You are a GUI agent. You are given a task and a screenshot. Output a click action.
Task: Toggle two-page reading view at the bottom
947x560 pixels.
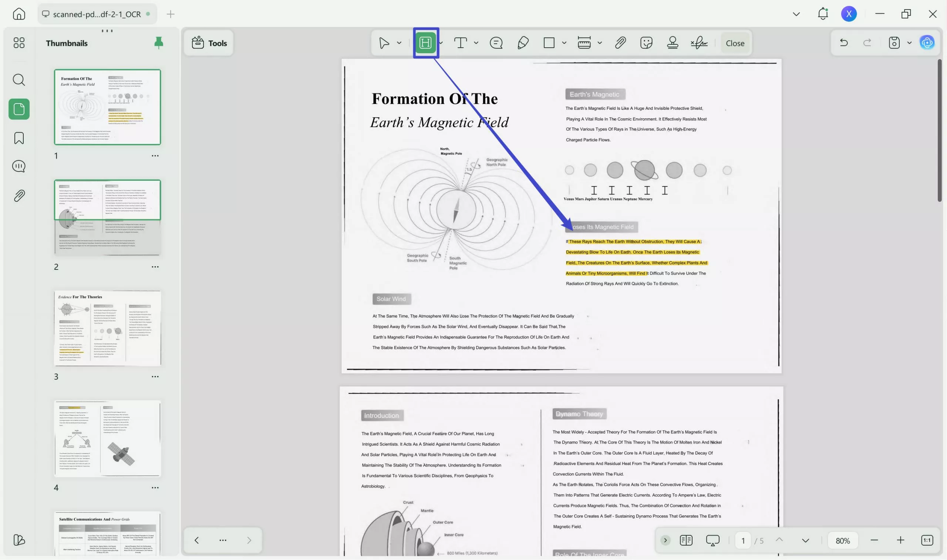pos(686,540)
